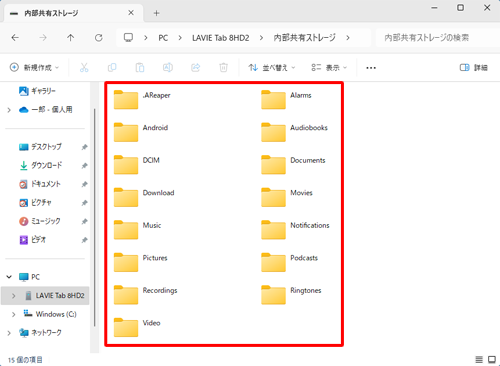Click the Rename icon in toolbar

[168, 68]
